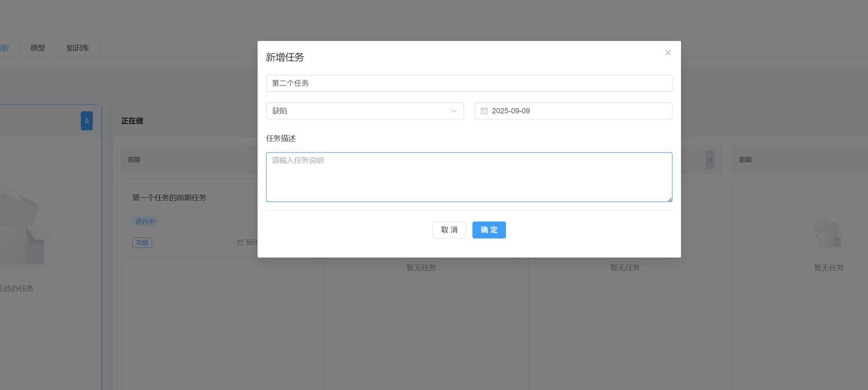
Task: Click the calendar icon in date field
Action: tap(484, 111)
